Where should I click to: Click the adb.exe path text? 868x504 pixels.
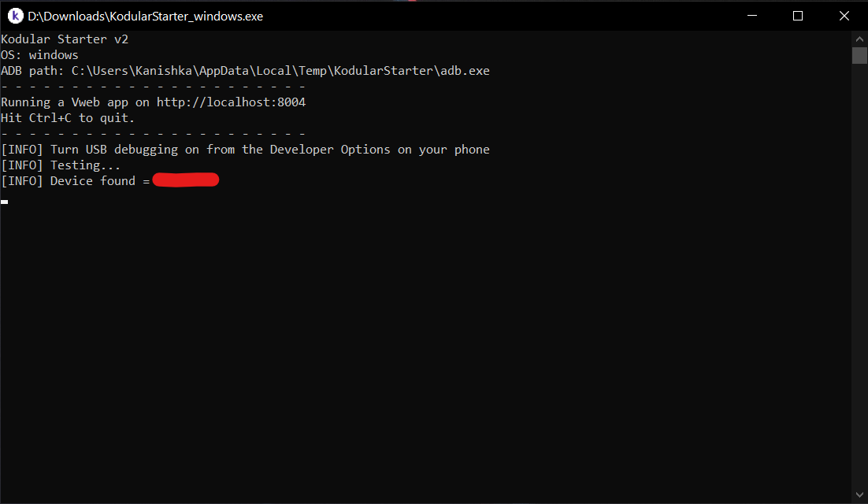coord(280,71)
